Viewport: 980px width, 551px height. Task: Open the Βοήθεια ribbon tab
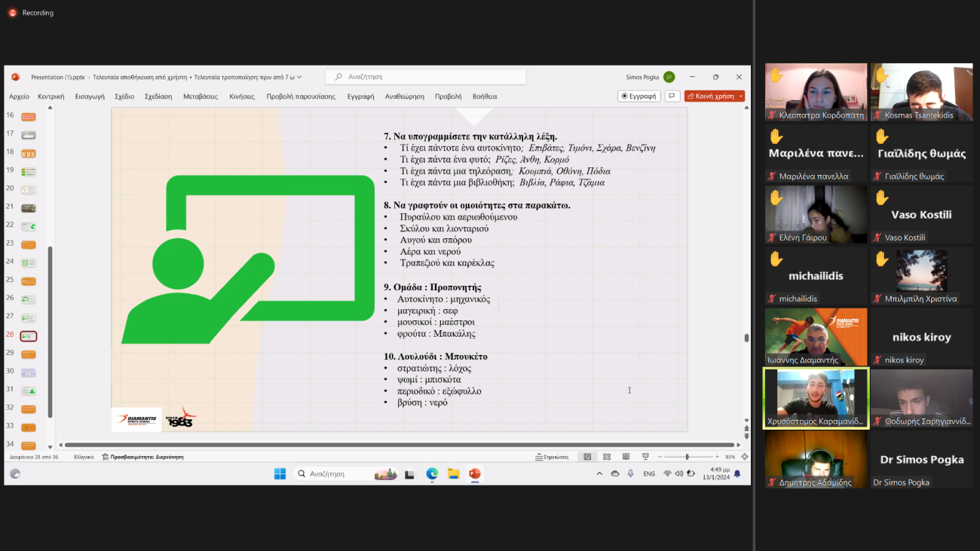click(x=485, y=96)
